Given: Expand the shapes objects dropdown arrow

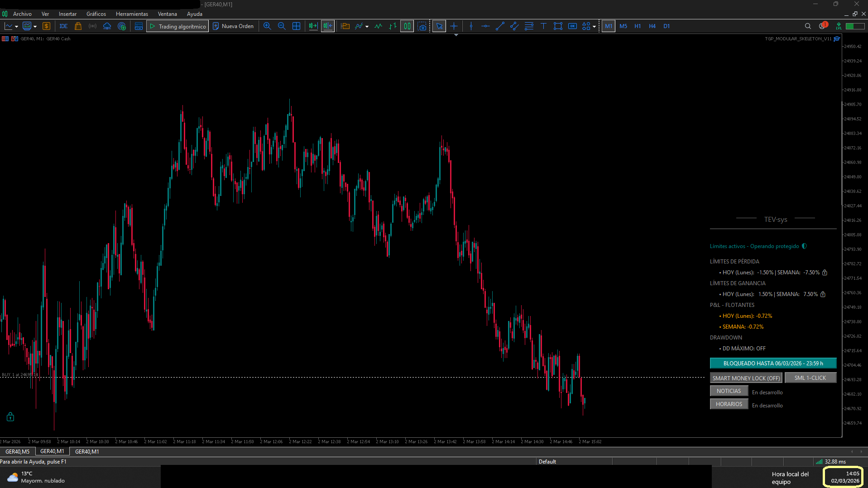Looking at the screenshot, I should 594,27.
